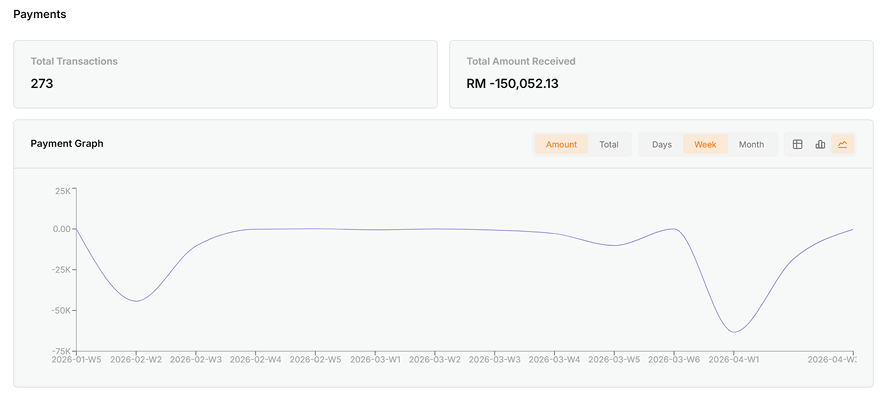
Task: Click the 2026-02-W4 axis label
Action: tap(255, 359)
